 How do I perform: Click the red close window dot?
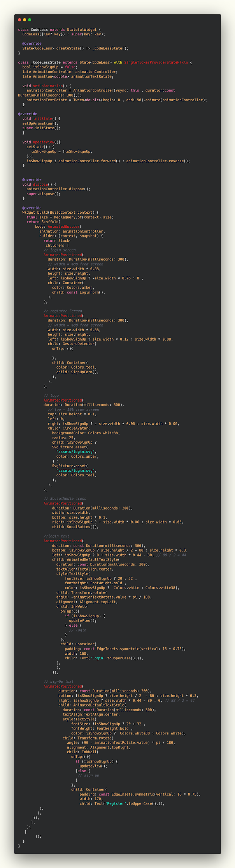19,20
